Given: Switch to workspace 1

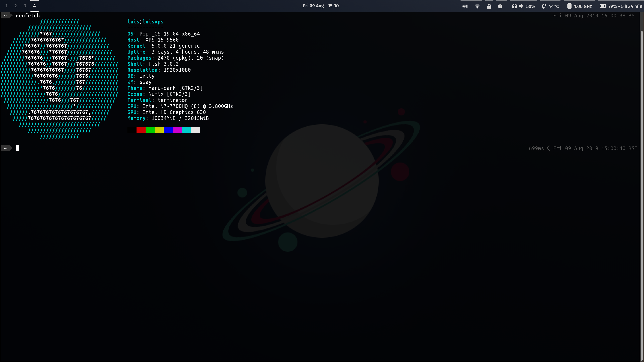Looking at the screenshot, I should click(6, 6).
